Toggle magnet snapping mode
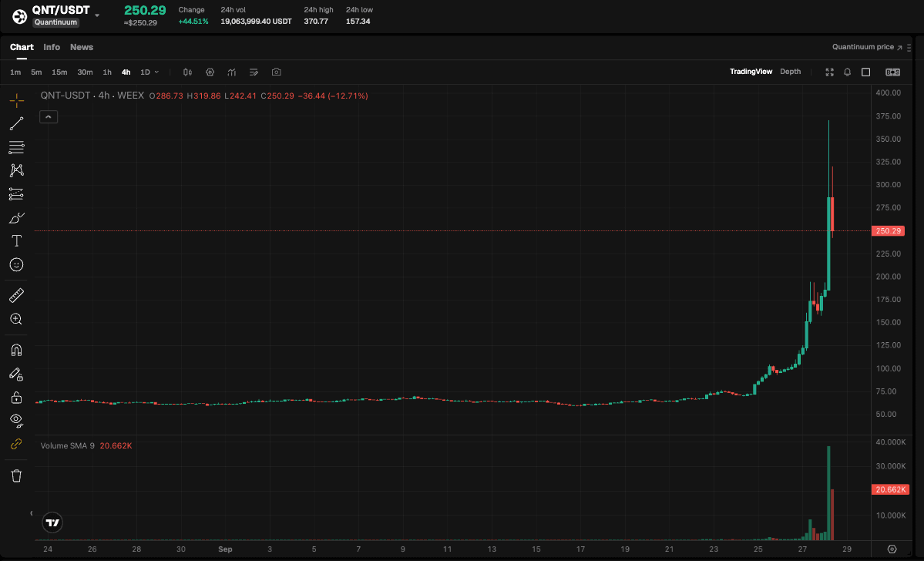The image size is (924, 561). click(16, 350)
